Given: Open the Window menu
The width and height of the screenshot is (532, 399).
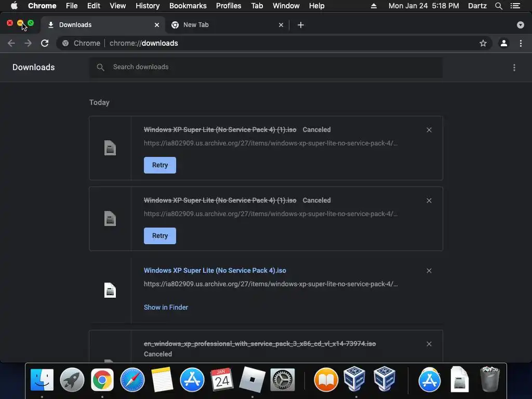Looking at the screenshot, I should (286, 6).
